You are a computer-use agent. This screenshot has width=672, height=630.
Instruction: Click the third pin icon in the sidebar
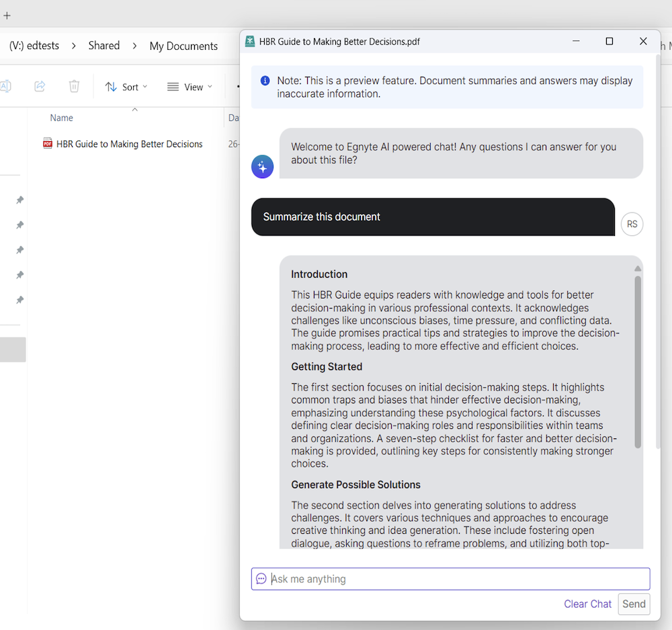click(x=19, y=249)
